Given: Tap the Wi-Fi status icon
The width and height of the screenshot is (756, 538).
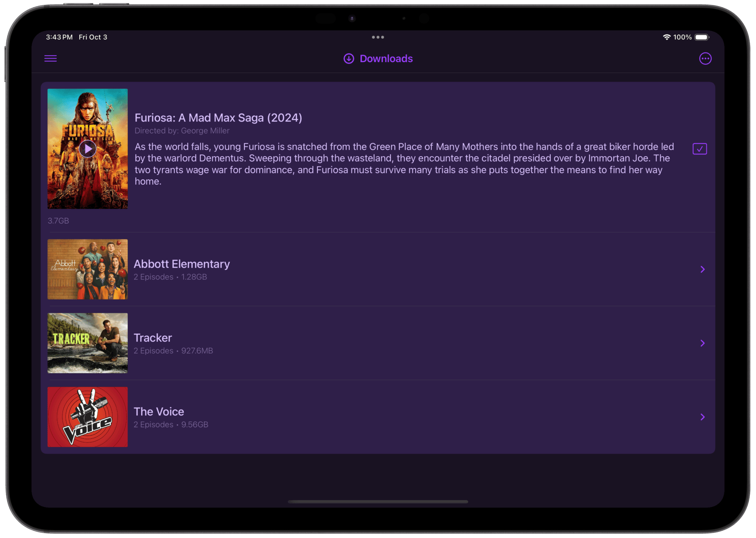Looking at the screenshot, I should [x=666, y=37].
